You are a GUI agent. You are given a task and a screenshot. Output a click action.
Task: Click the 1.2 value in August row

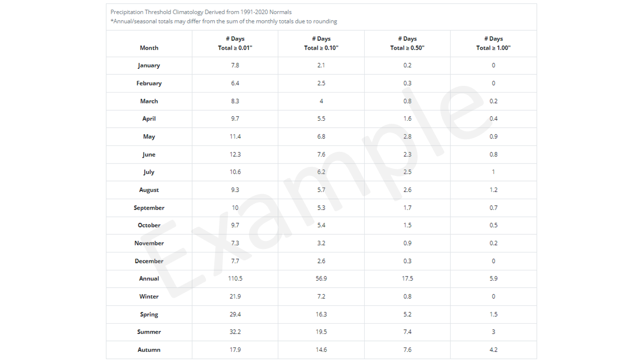point(493,190)
